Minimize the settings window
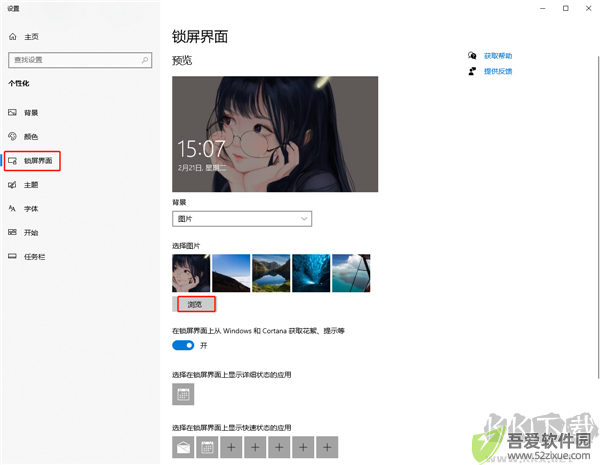The width and height of the screenshot is (600, 465). [x=543, y=8]
